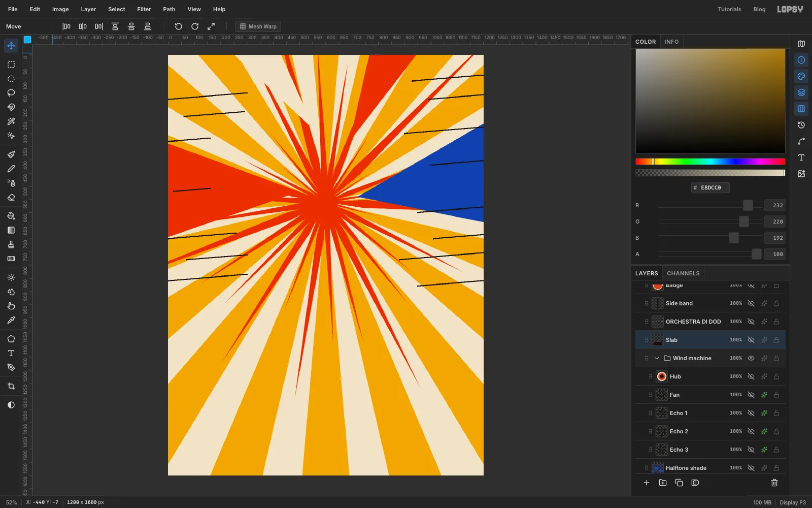Open the Blog link
Screen dimensions: 812x508
pos(759,9)
